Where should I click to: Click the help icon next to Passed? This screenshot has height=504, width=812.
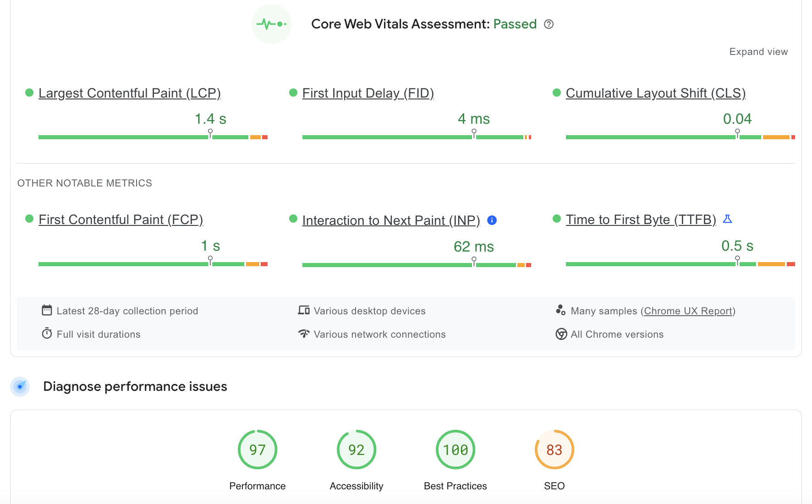coord(549,24)
